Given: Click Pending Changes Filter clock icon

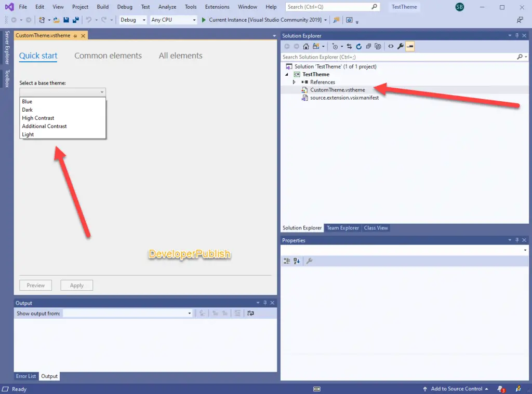Looking at the screenshot, I should tap(335, 46).
